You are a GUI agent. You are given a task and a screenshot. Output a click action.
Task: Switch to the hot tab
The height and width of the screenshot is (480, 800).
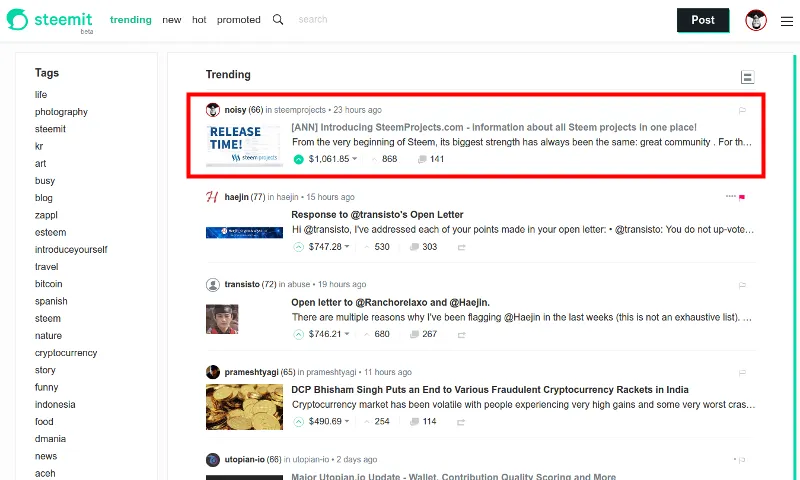click(199, 20)
